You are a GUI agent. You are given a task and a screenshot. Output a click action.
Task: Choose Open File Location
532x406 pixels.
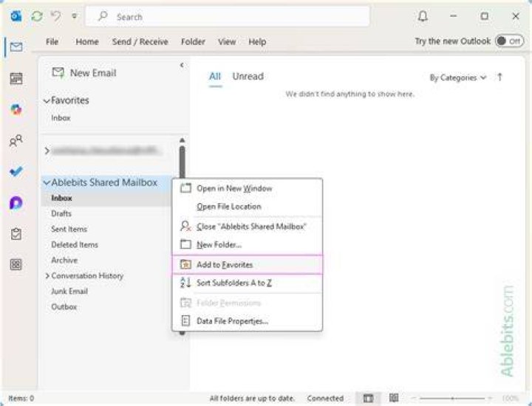248,207
